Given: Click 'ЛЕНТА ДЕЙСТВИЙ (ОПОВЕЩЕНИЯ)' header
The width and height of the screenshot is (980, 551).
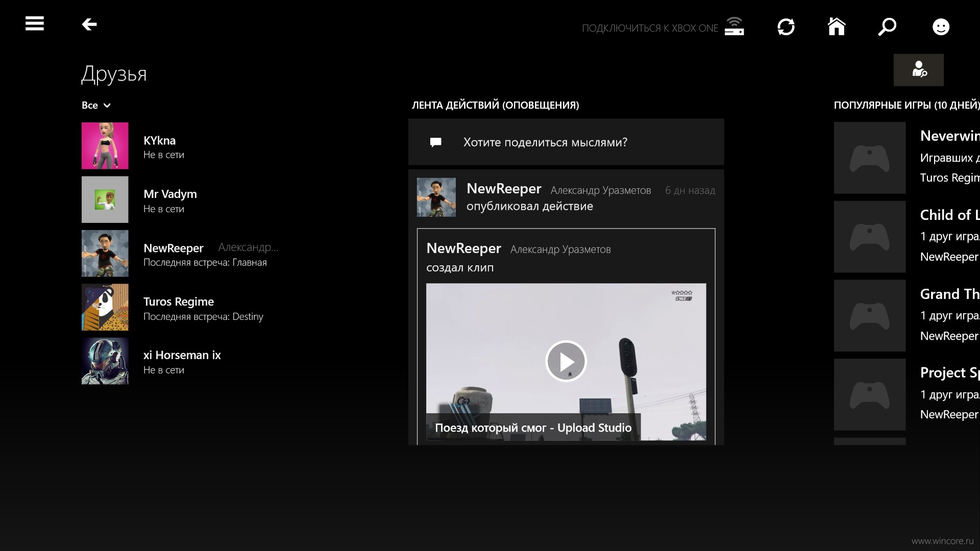Looking at the screenshot, I should coord(496,105).
